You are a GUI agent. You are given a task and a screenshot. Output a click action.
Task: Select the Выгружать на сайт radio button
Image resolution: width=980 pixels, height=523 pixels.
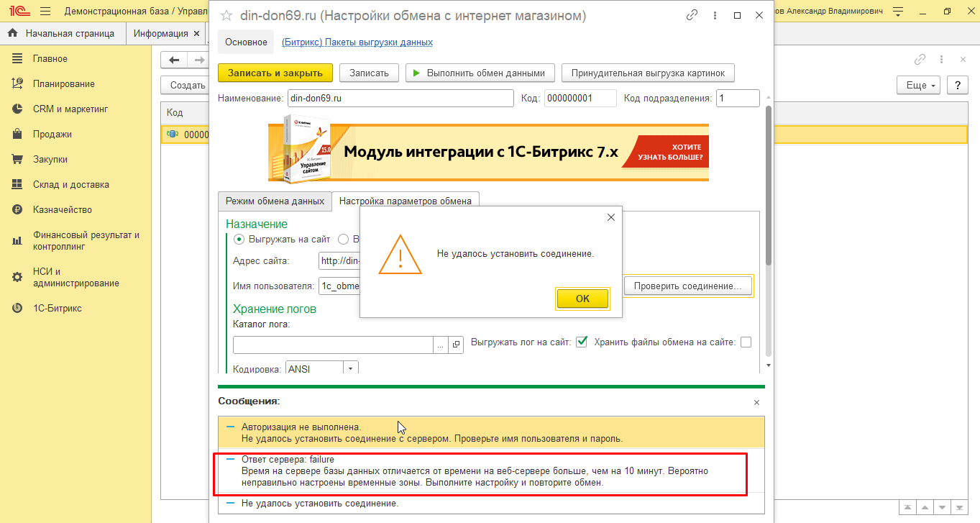click(x=239, y=240)
